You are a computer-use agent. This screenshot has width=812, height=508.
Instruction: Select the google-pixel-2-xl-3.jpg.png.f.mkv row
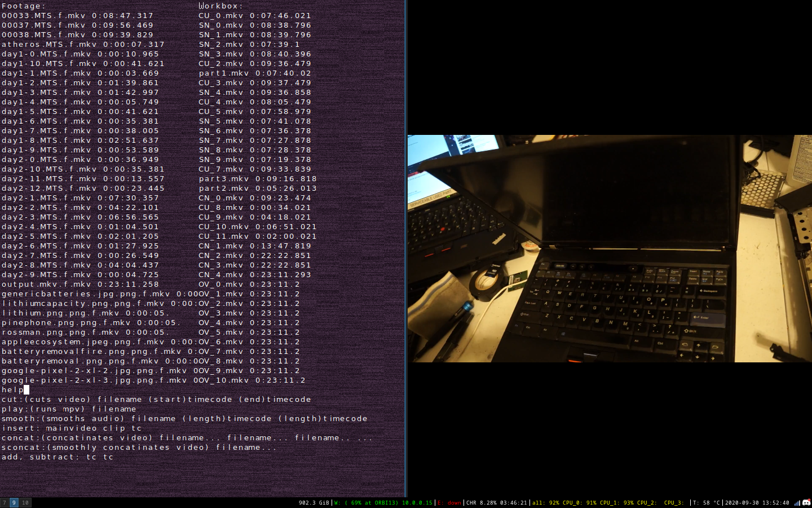99,380
